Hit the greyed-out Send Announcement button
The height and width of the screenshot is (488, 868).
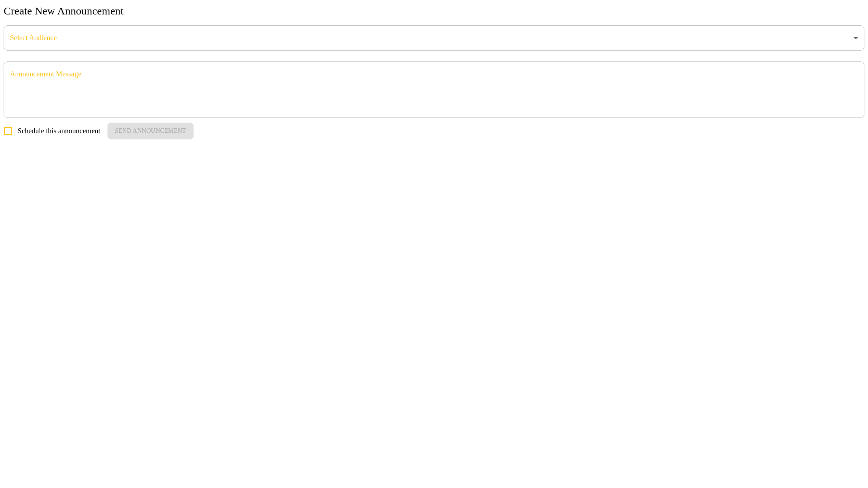tap(151, 131)
